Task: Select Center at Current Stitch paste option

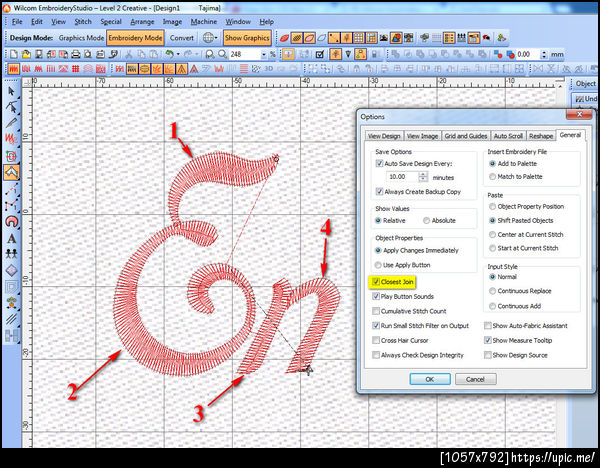Action: tap(492, 235)
